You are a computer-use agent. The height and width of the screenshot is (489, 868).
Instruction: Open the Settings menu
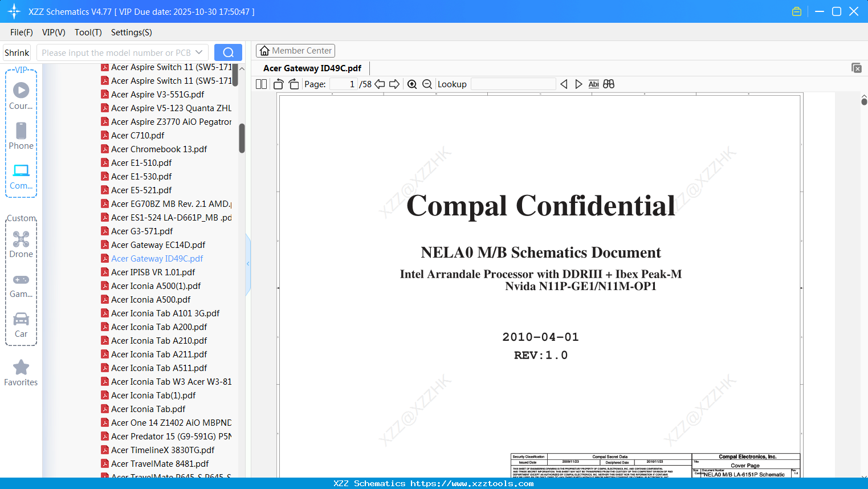(x=132, y=32)
